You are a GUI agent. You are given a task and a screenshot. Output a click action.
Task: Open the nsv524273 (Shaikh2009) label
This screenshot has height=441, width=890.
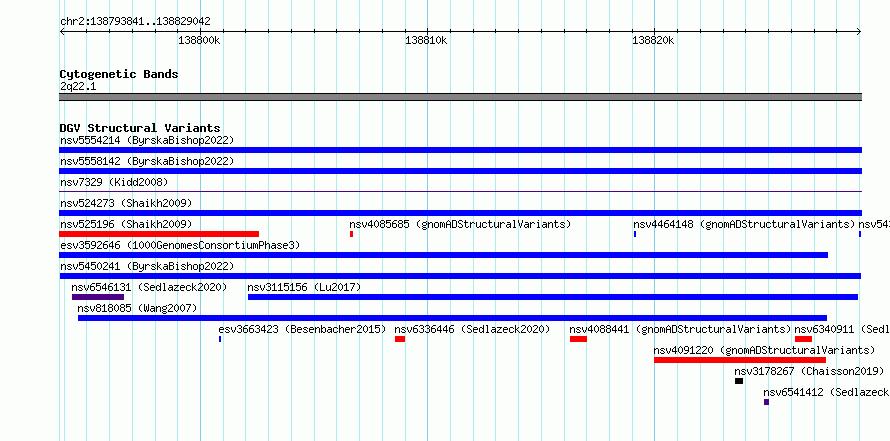click(x=126, y=203)
